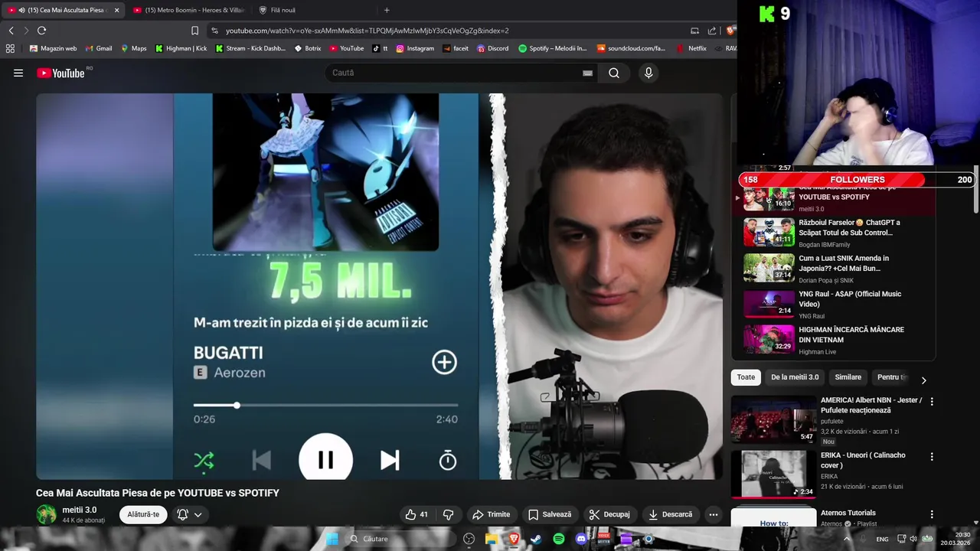This screenshot has height=551, width=980.
Task: Open Steam from the taskbar
Action: click(536, 539)
